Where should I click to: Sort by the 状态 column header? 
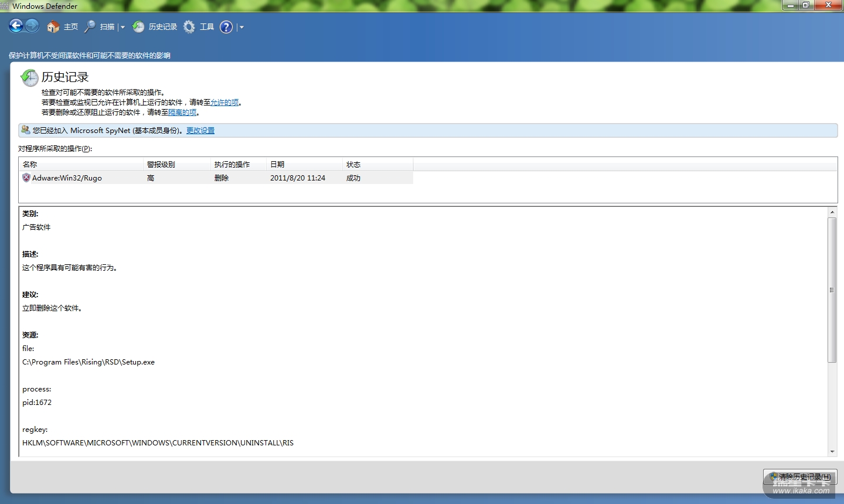tap(377, 165)
